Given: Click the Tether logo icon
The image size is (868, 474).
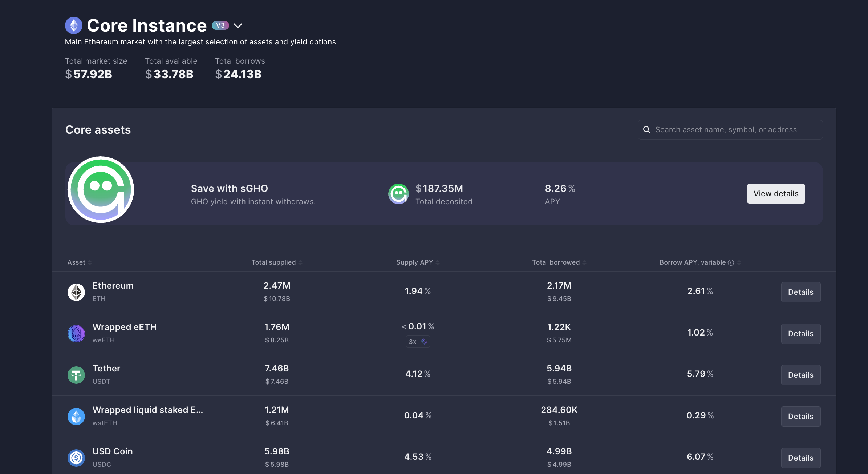Looking at the screenshot, I should pyautogui.click(x=76, y=375).
